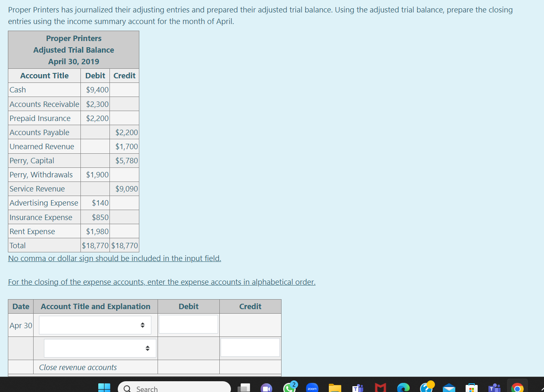
Task: Click the Perry, Withdrawals account title
Action: (x=41, y=174)
